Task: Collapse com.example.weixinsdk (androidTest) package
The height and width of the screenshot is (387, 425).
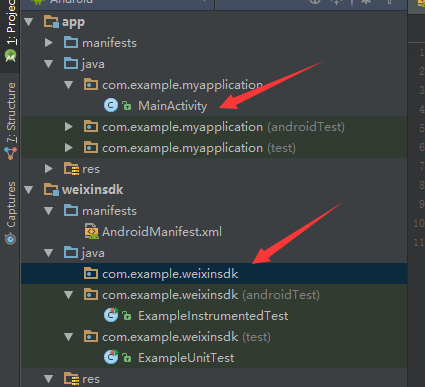Action: pos(69,295)
